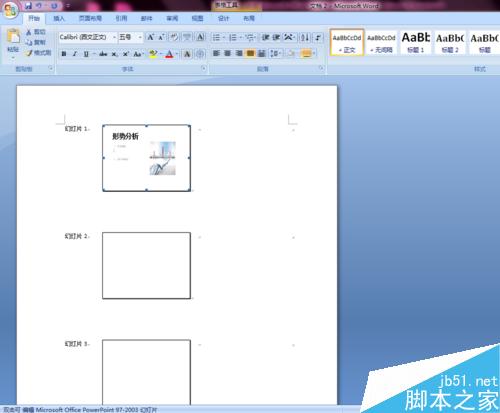The width and height of the screenshot is (500, 413).
Task: Open Paragraph dialog launcher
Action: [321, 68]
